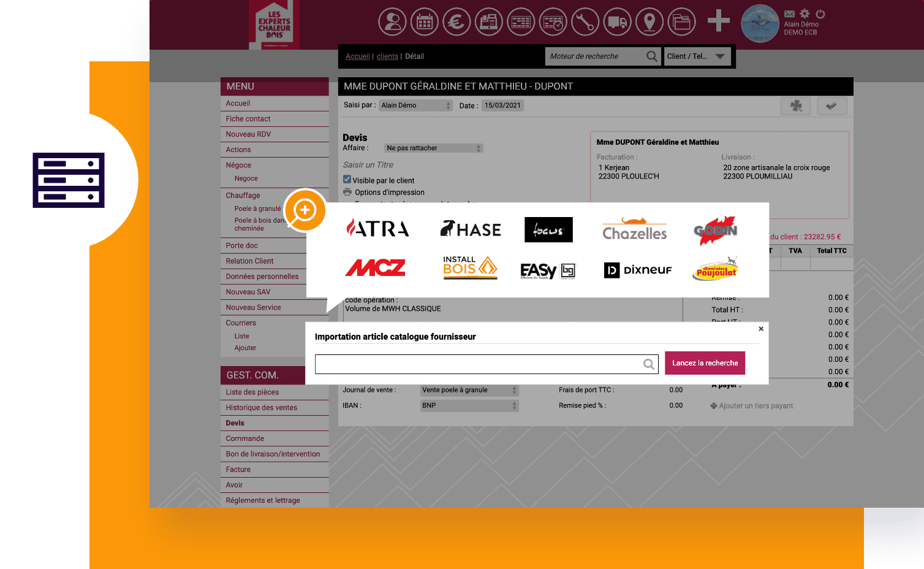Click the Date field 15/03/2021
The height and width of the screenshot is (569, 924).
pos(502,105)
